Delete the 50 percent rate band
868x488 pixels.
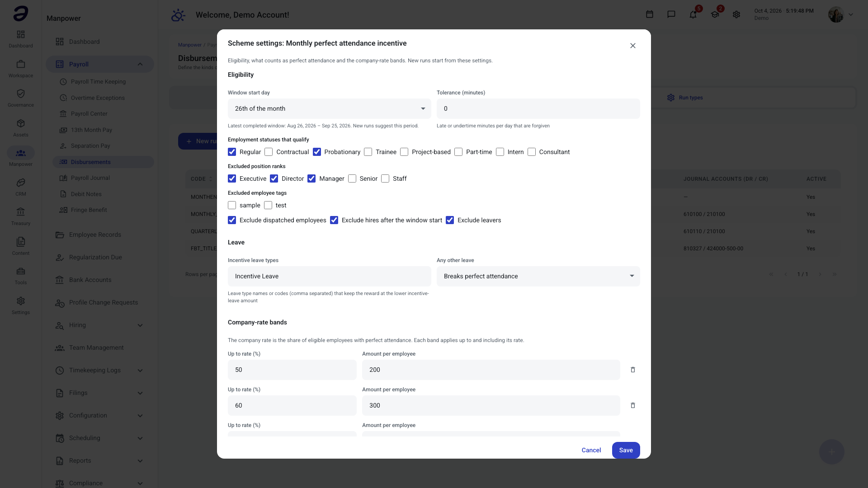pos(633,370)
